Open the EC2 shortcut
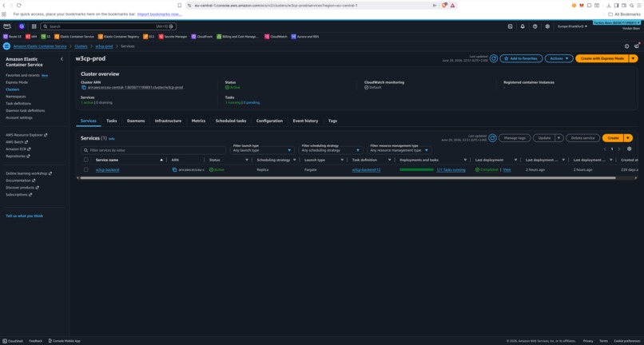This screenshot has height=345, width=644. tap(149, 37)
